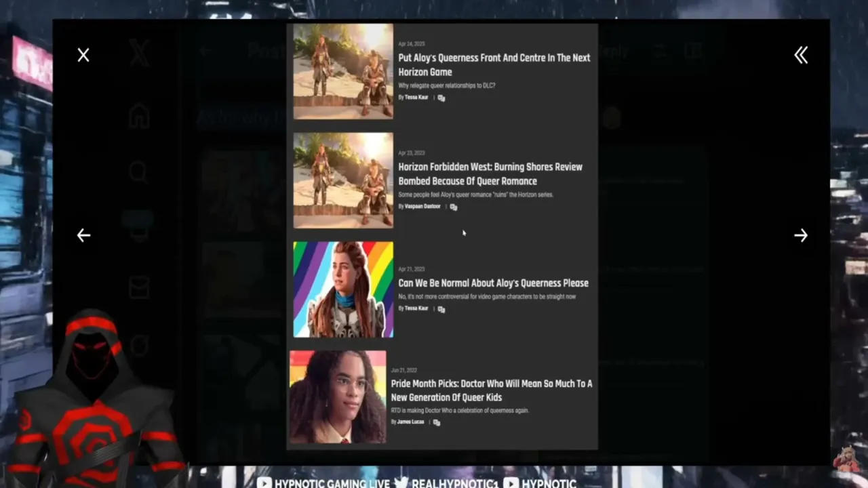Open the rainbow-flag Aloy thumbnail
868x488 pixels.
click(343, 289)
